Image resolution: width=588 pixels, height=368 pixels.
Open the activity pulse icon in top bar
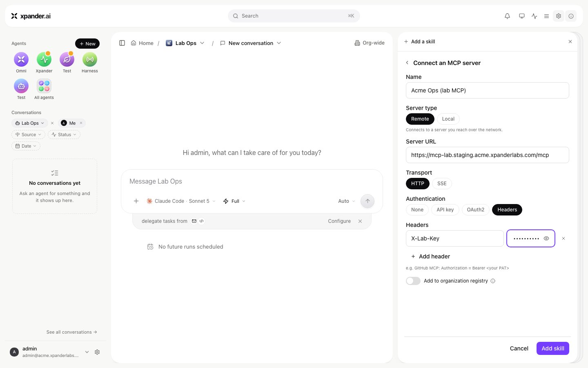tap(534, 16)
